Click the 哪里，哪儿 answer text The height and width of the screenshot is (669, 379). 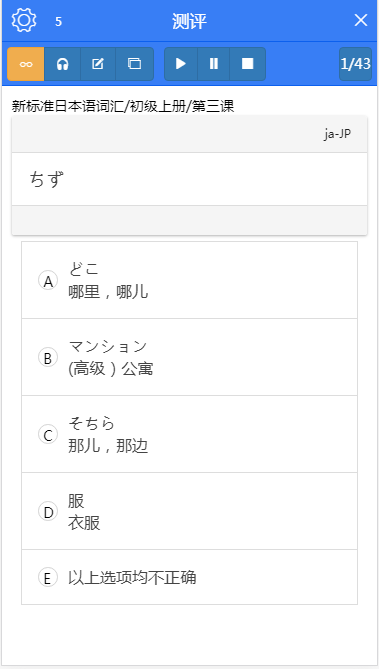tap(108, 292)
